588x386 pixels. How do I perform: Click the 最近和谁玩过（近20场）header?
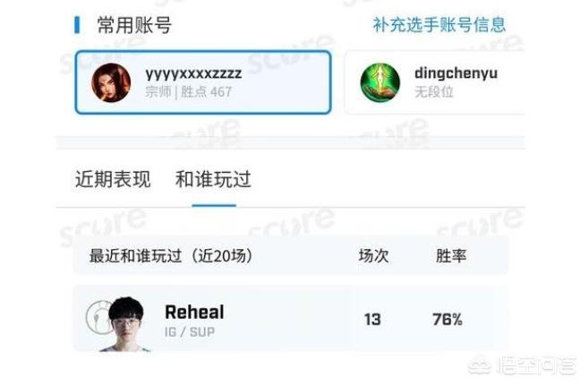pyautogui.click(x=171, y=256)
